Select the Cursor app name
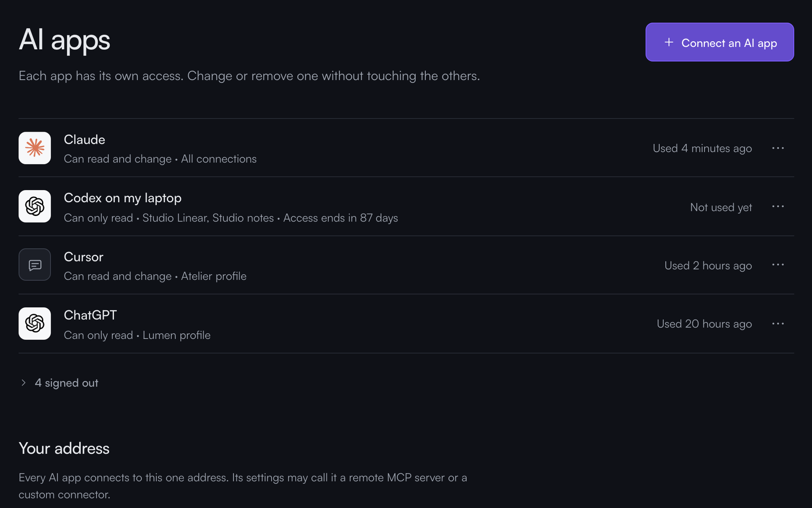Viewport: 812px width, 508px height. tap(84, 257)
